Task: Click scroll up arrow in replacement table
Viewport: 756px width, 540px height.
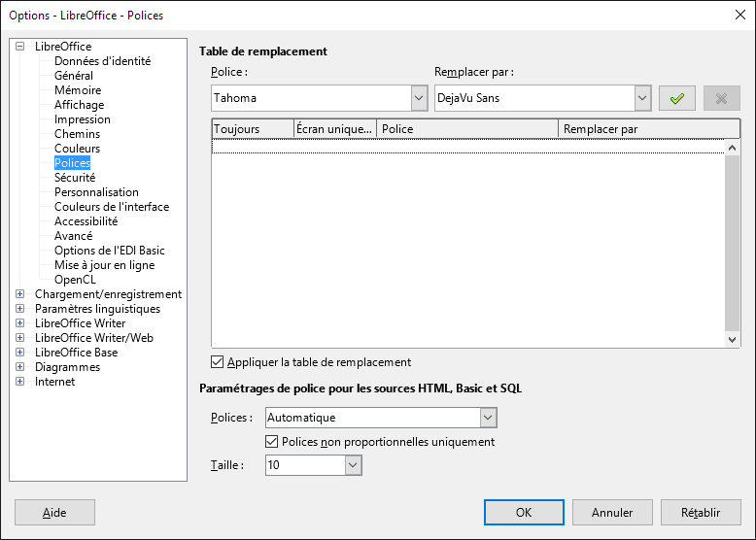Action: [732, 148]
